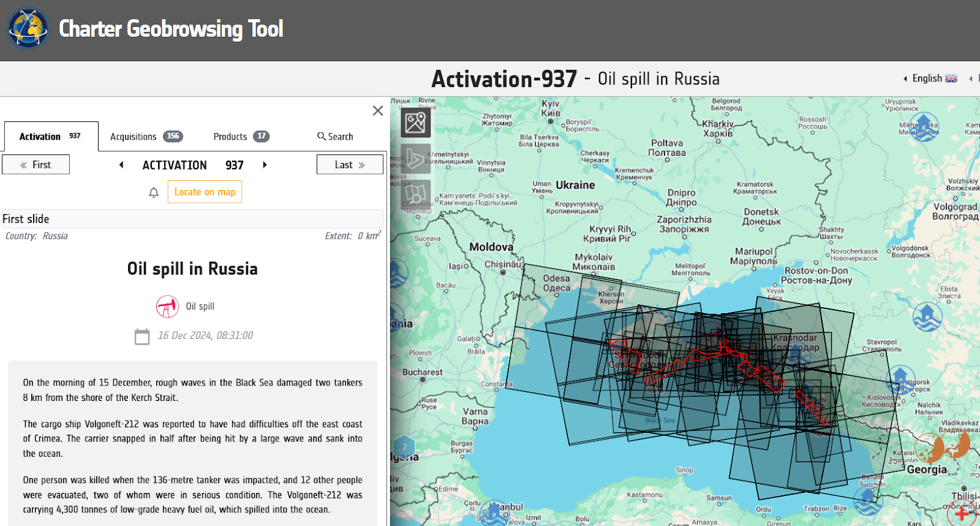980x526 pixels.
Task: Go to the previous activation arrow
Action: pyautogui.click(x=121, y=165)
